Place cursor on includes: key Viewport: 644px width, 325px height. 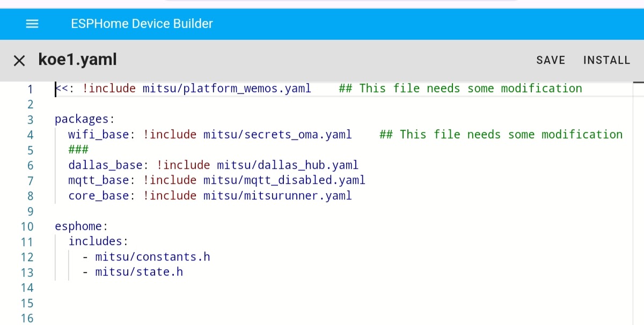(x=98, y=242)
